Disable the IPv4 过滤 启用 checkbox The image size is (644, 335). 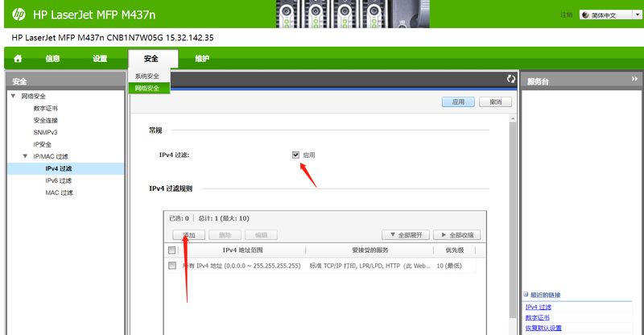pyautogui.click(x=295, y=155)
